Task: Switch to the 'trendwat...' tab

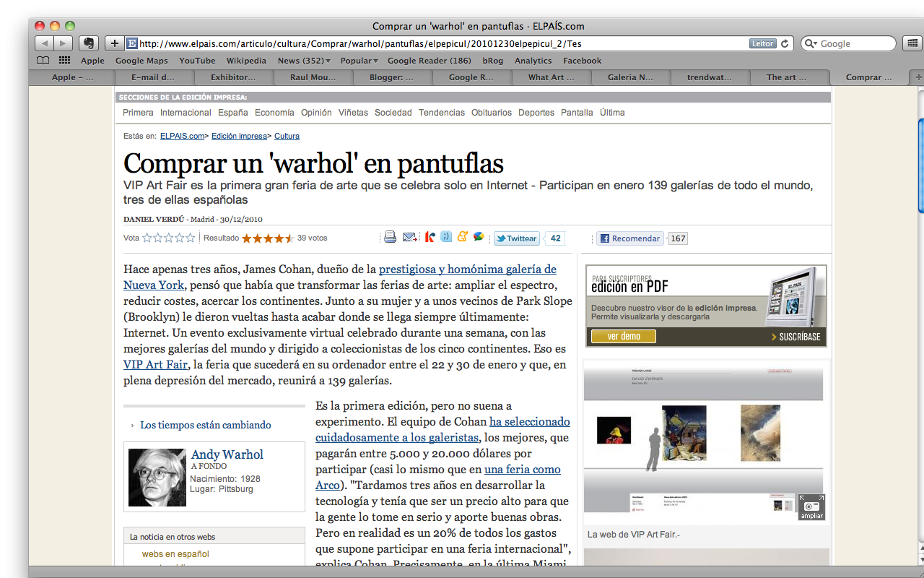Action: (x=710, y=77)
